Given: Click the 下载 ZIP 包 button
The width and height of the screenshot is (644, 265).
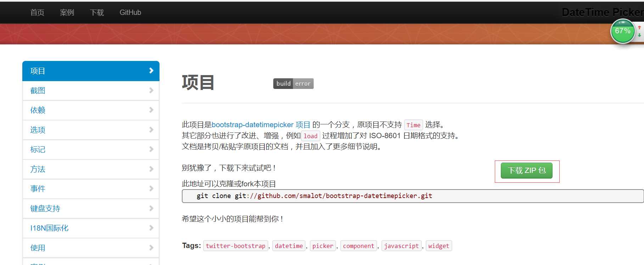Looking at the screenshot, I should (527, 170).
